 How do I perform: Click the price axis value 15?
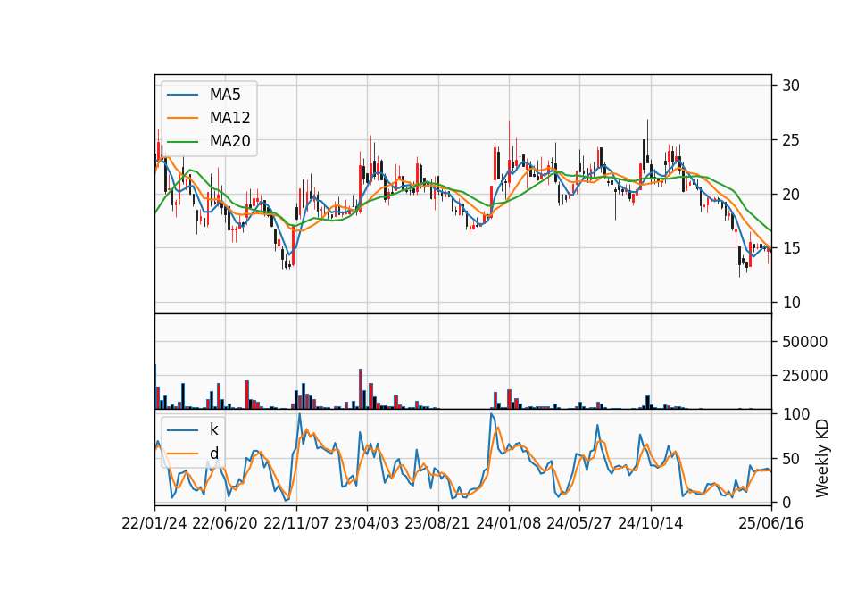point(791,248)
